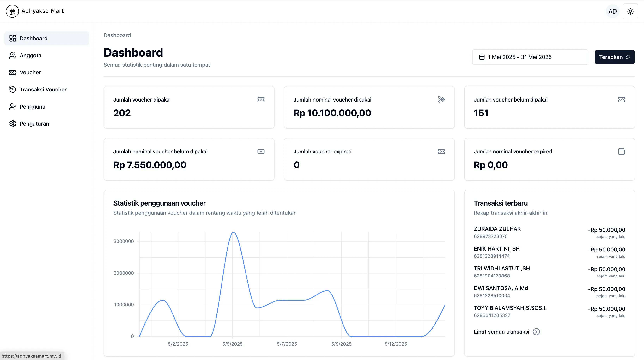
Task: Toggle the light/dark theme sun button
Action: coord(630,11)
